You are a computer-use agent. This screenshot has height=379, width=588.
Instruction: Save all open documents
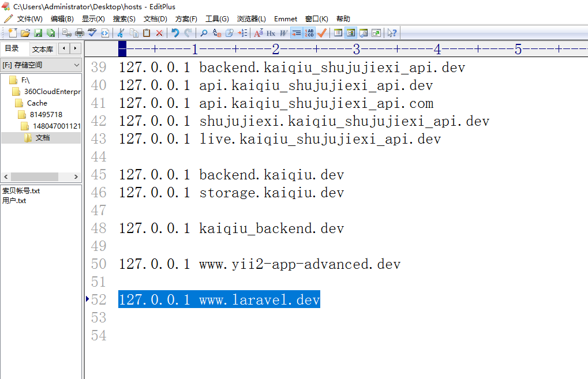(51, 33)
